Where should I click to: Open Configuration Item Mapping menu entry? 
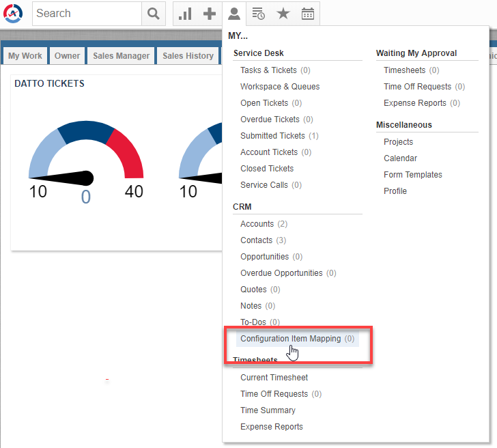coord(290,339)
